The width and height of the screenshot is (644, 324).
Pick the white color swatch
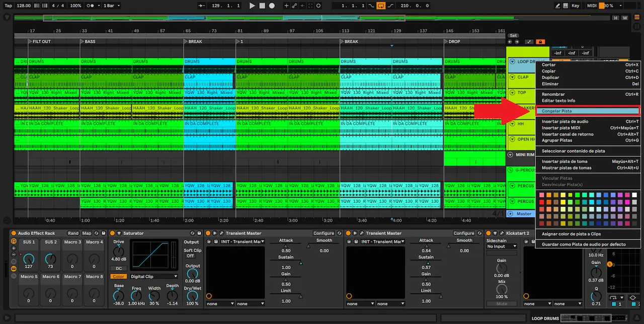point(634,195)
